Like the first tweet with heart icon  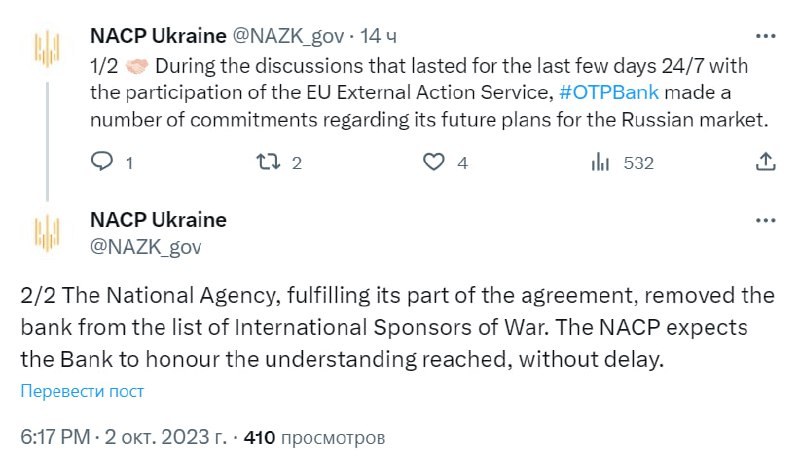433,162
